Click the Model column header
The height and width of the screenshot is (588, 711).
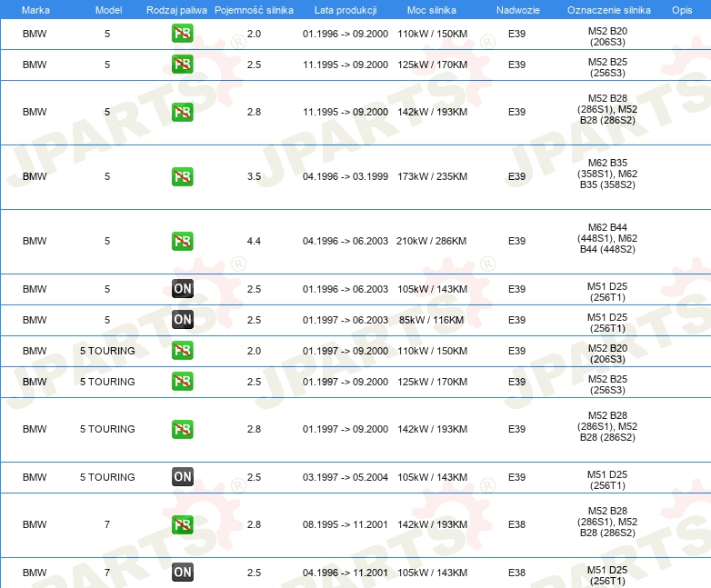click(x=108, y=10)
